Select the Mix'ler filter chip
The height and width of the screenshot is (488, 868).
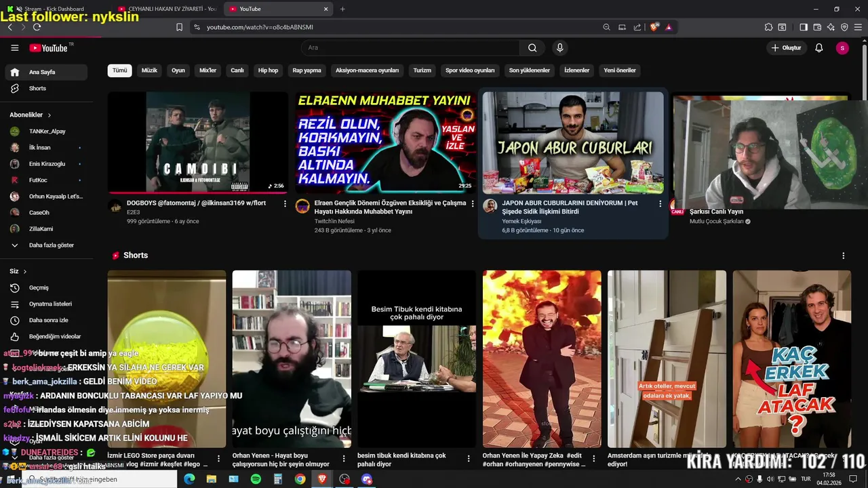tap(208, 70)
